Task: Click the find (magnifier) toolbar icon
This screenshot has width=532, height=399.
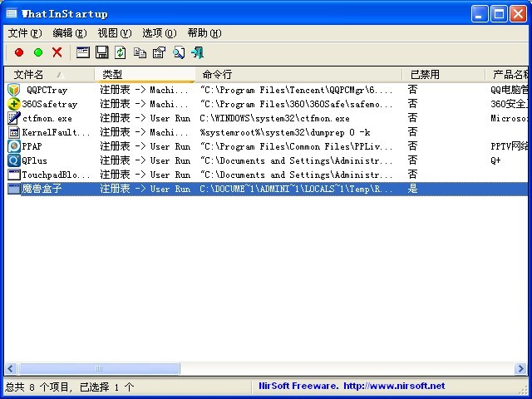Action: click(x=178, y=52)
